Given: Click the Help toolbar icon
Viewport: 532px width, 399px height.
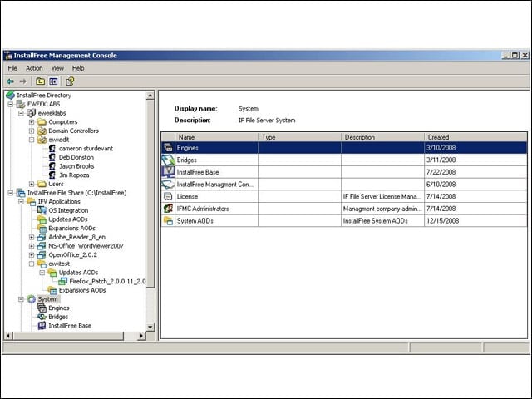Looking at the screenshot, I should click(70, 81).
